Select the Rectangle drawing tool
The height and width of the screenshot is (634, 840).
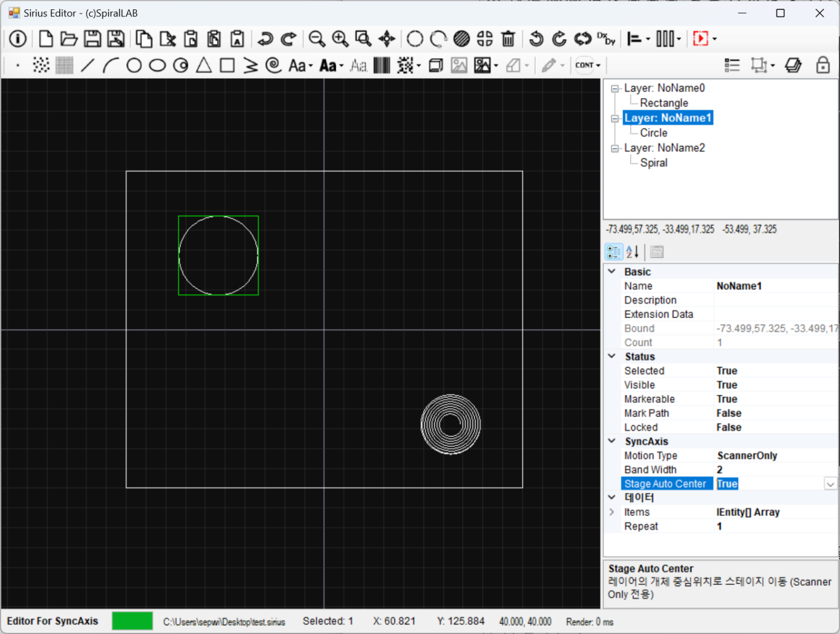[x=227, y=65]
